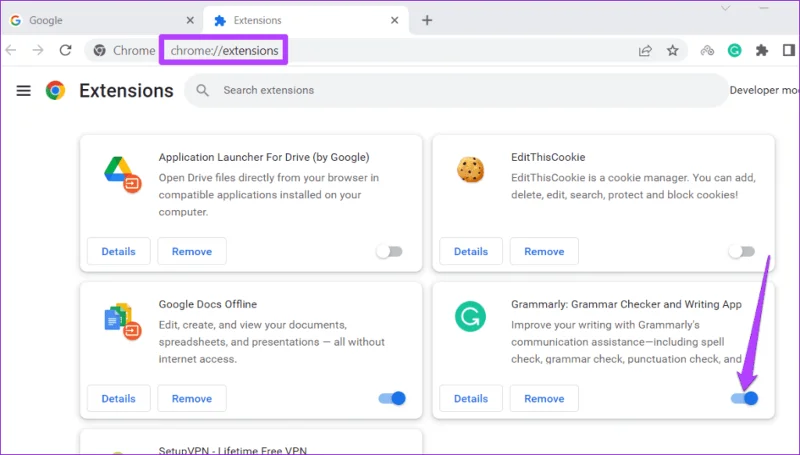Screen dimensions: 800x455
Task: Click the Developer mode label
Action: [x=764, y=90]
